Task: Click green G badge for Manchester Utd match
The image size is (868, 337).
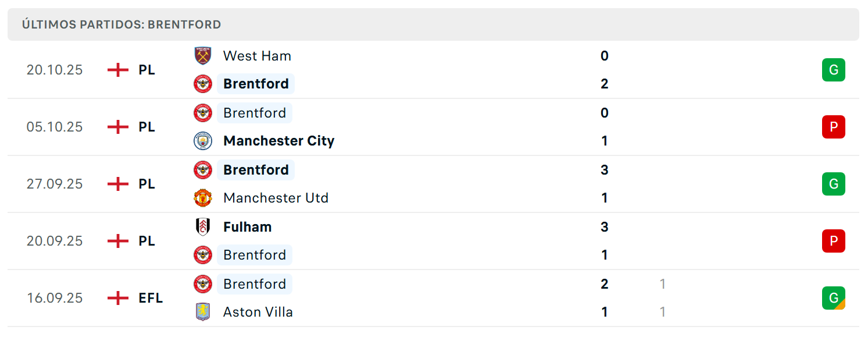Action: (834, 184)
